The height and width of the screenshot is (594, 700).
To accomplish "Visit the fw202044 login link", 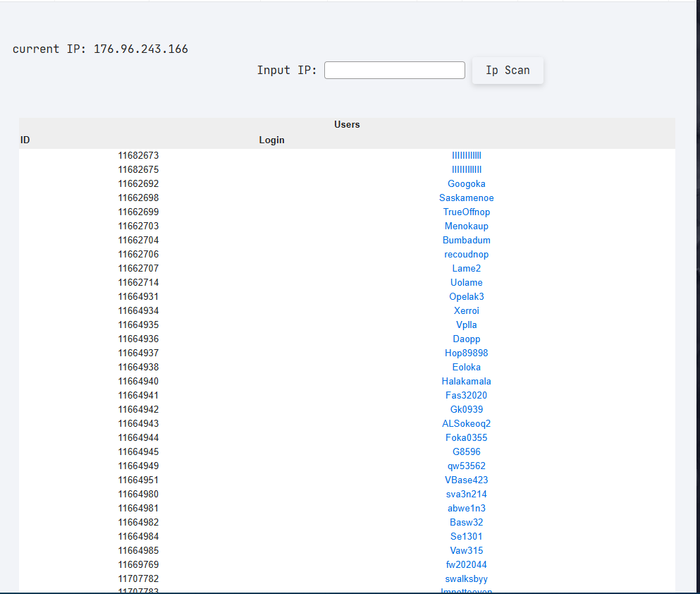I will coord(467,564).
